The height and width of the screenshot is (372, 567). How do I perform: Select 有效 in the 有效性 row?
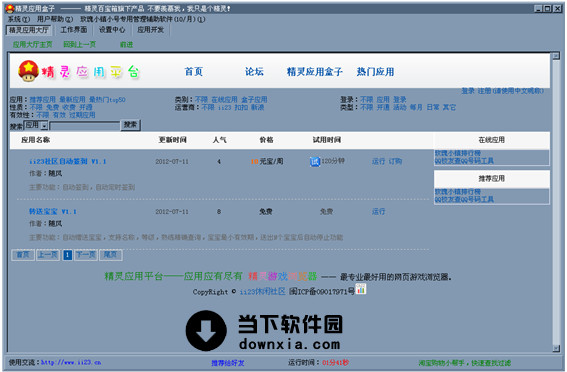(59, 115)
